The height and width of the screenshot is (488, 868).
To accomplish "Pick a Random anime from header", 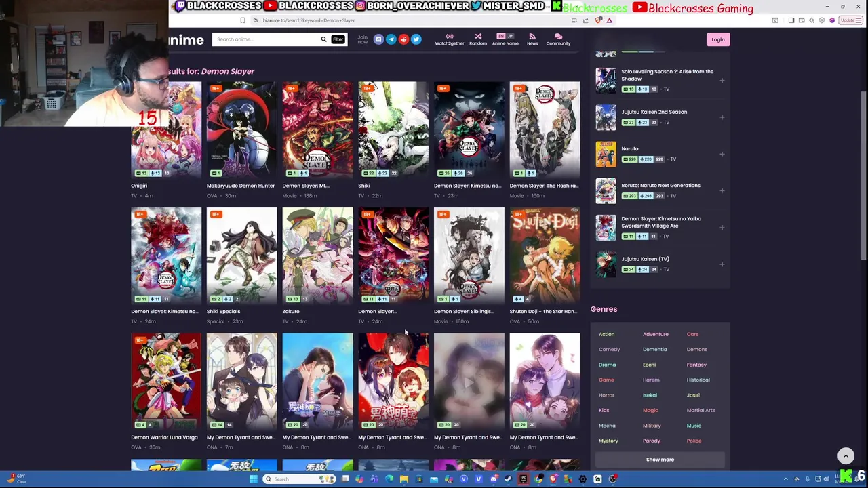I will coord(478,39).
